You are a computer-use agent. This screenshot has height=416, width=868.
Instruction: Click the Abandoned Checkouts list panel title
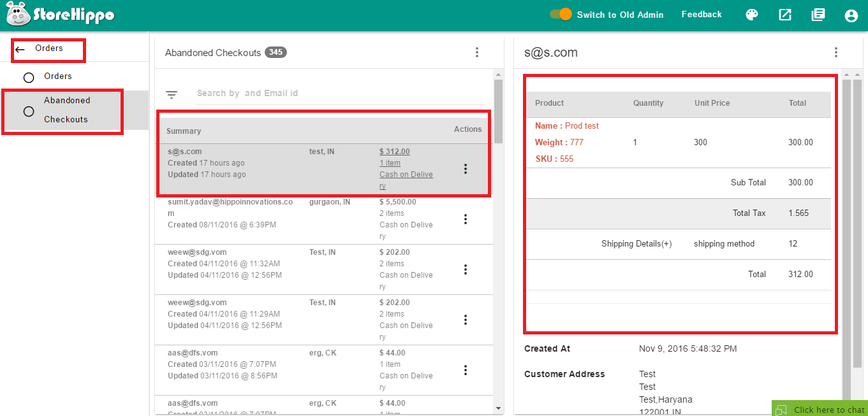coord(213,53)
